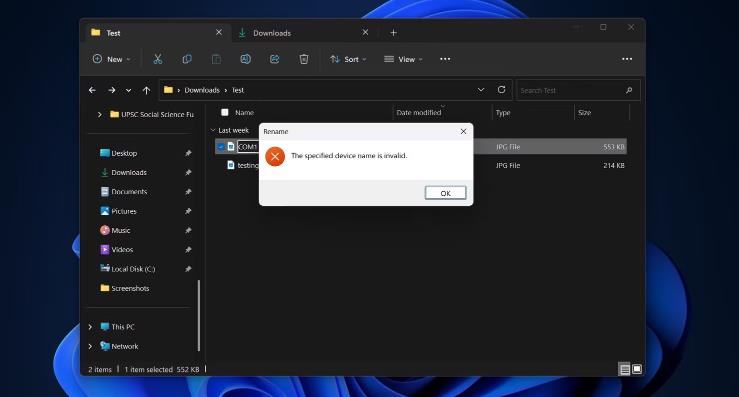Refresh the current folder view
Image resolution: width=739 pixels, height=397 pixels.
pos(501,90)
